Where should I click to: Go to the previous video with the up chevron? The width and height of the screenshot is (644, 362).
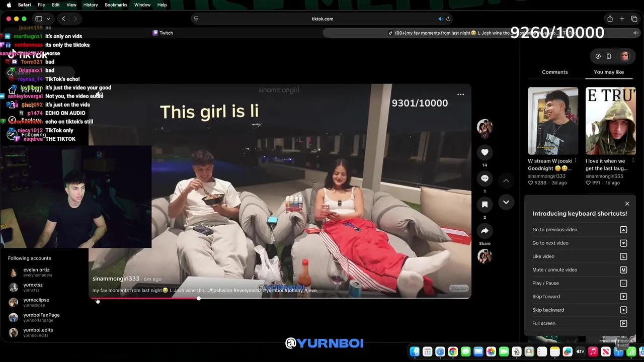(506, 180)
